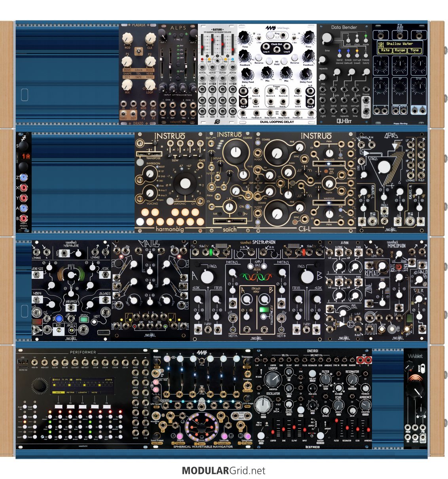Image resolution: width=448 pixels, height=479 pixels.
Task: Click the Freq B knob on Spectraphon
Action: [308, 277]
